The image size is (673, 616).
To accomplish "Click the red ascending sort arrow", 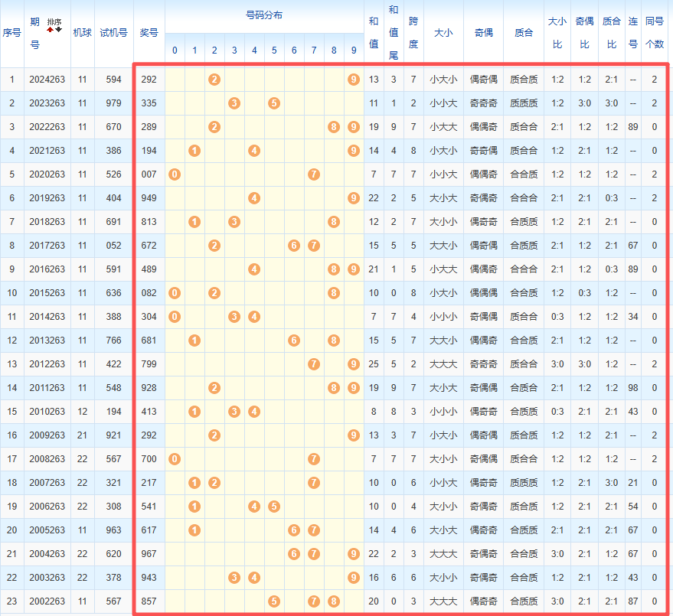I will (x=51, y=29).
